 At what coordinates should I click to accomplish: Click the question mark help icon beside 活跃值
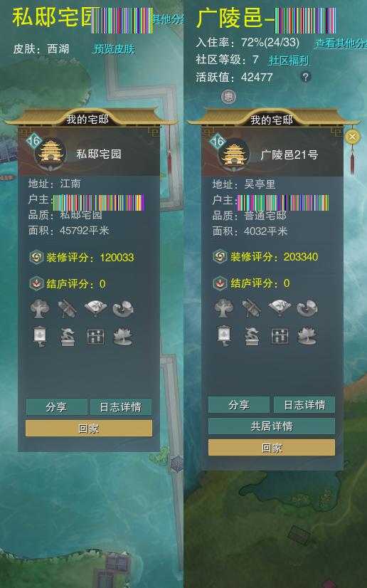(306, 77)
